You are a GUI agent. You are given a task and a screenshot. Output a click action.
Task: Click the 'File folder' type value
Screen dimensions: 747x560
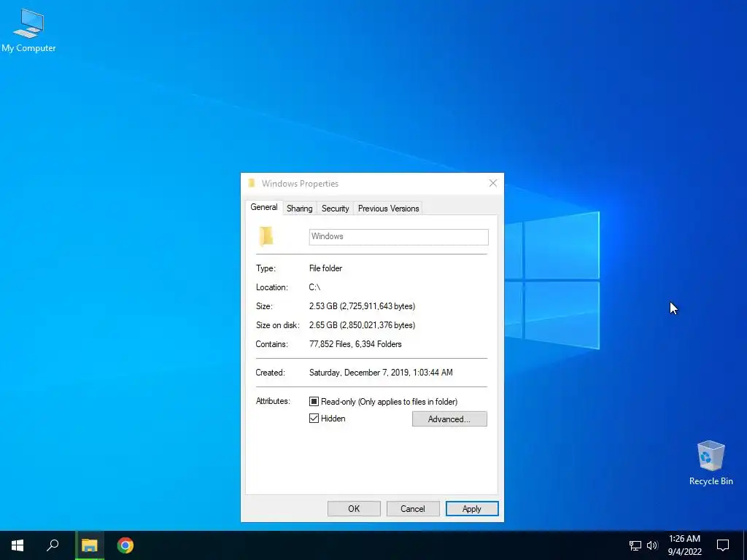tap(326, 268)
